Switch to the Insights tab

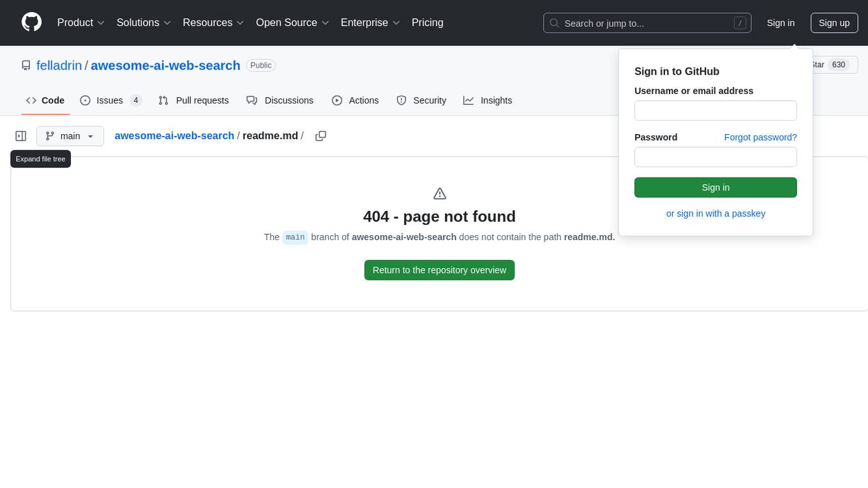488,100
